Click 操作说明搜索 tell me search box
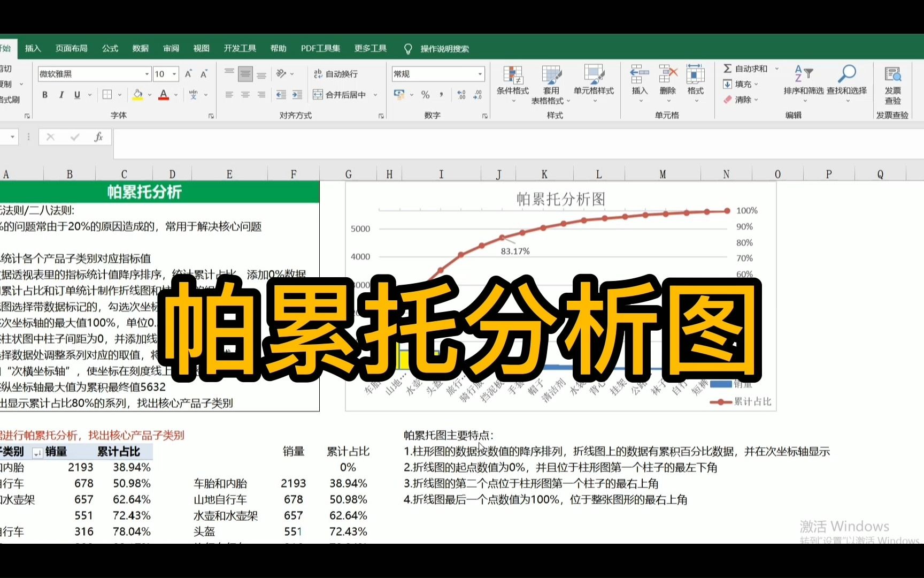Screen dimensions: 924x578 445,49
